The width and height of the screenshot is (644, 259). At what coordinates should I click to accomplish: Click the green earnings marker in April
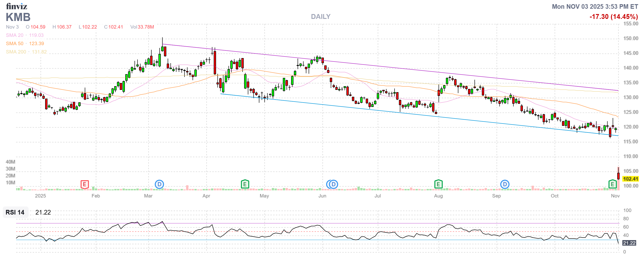tap(245, 184)
